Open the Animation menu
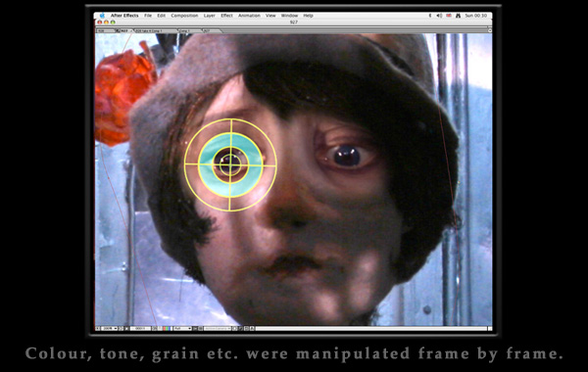The image size is (588, 372). tap(249, 16)
